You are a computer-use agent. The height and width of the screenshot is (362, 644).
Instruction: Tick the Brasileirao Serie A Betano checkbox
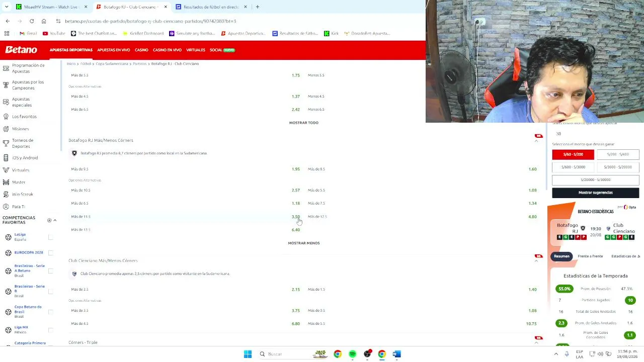pos(50,271)
